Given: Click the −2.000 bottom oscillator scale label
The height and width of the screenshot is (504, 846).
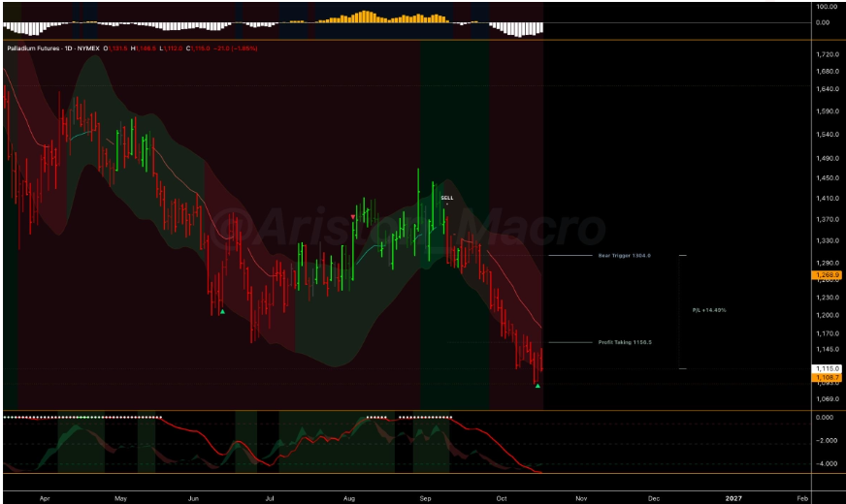Looking at the screenshot, I should point(827,440).
